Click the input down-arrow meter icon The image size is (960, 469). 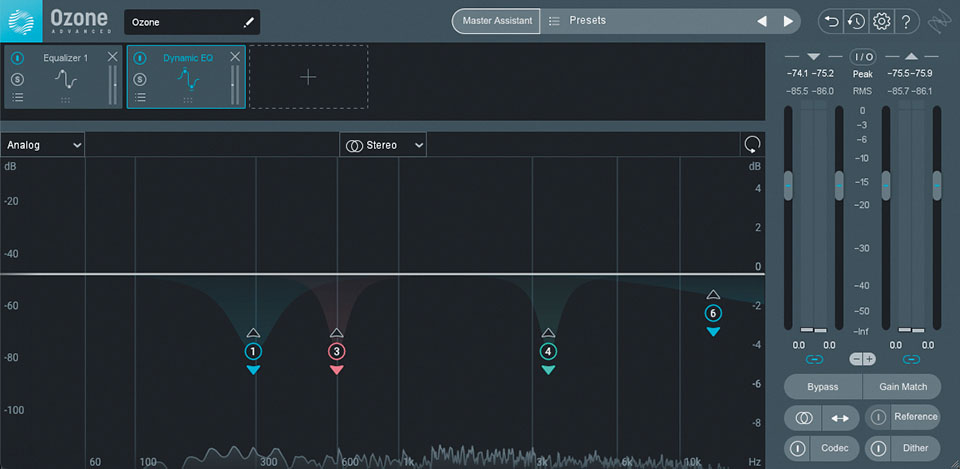(813, 57)
